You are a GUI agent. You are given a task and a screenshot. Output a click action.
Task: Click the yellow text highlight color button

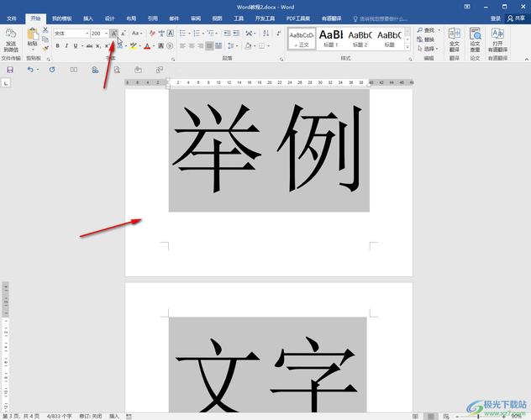(x=134, y=45)
